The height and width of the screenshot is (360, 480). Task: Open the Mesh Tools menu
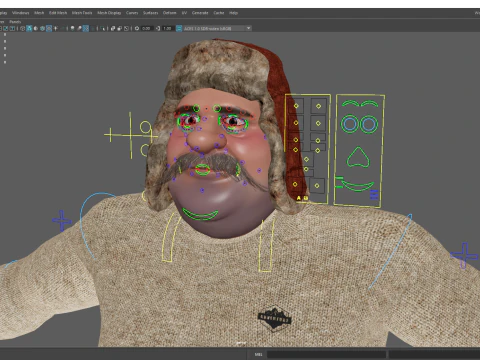point(82,13)
